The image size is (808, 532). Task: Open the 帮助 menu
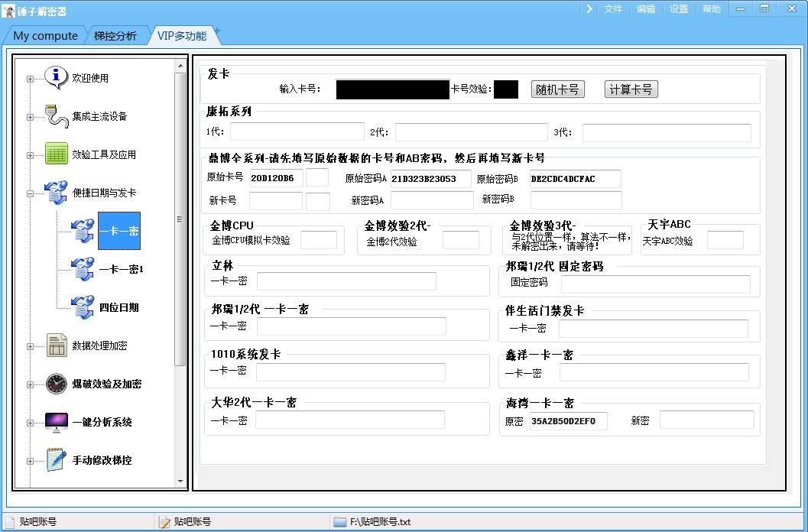(x=711, y=8)
